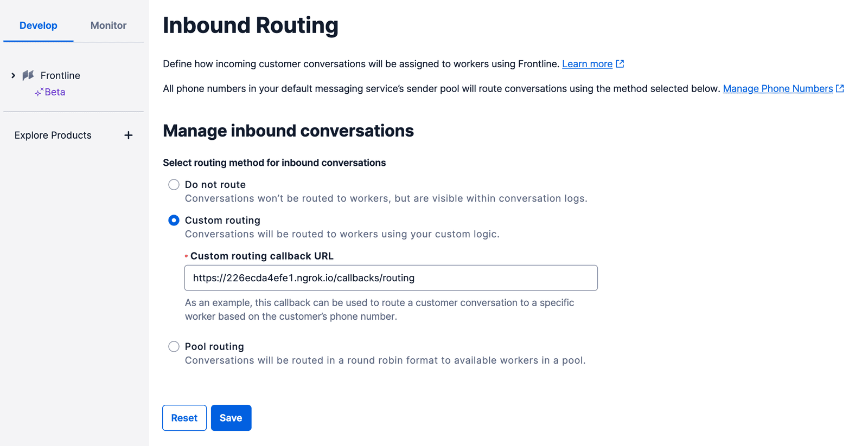Open the external link icon beside Learn more
Image resolution: width=868 pixels, height=446 pixels.
(x=620, y=63)
